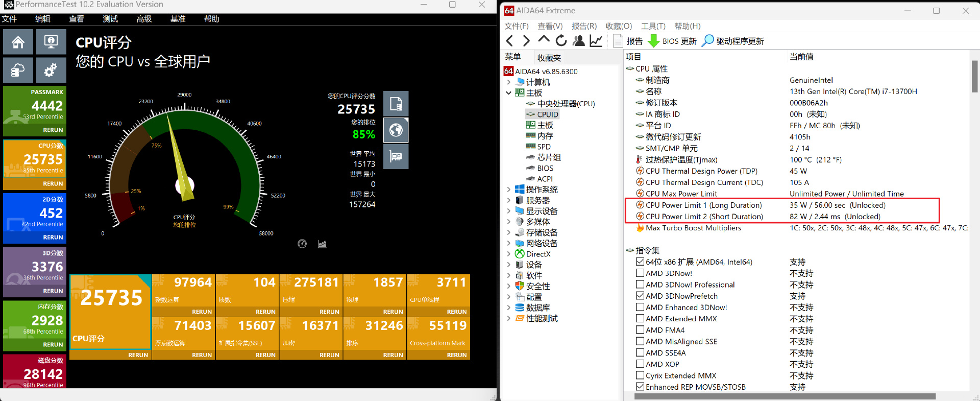
Task: Click RERUN on 3D分数 tile
Action: point(53,291)
